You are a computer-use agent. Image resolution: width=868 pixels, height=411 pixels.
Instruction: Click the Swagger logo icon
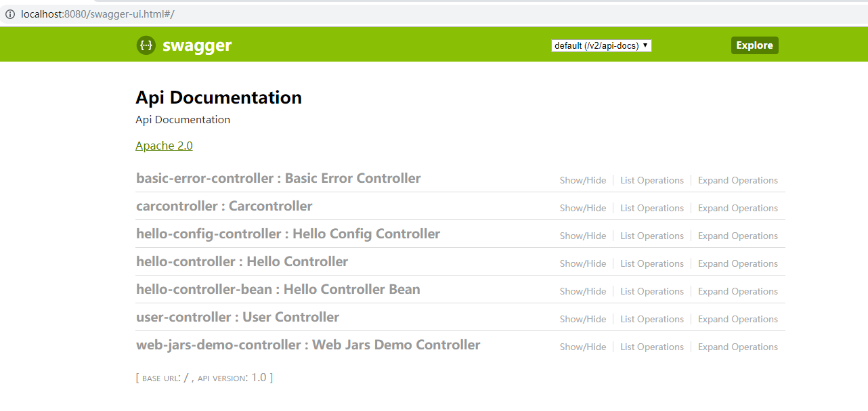pyautogui.click(x=146, y=45)
